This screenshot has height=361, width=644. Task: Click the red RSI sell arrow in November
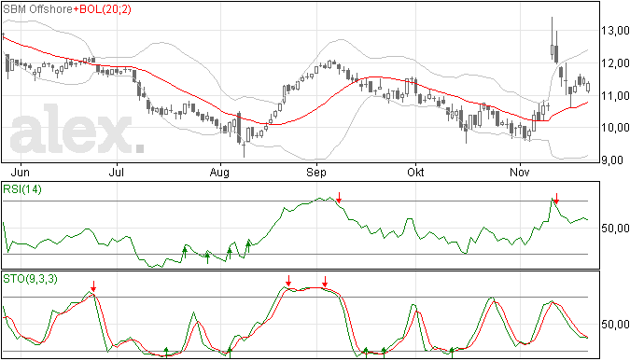(x=556, y=199)
